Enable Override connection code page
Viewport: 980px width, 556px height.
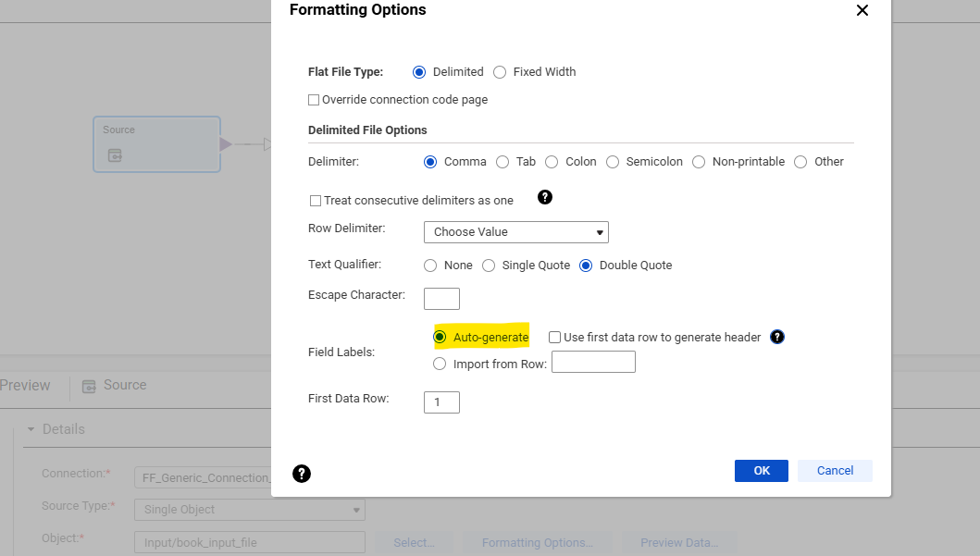point(314,100)
